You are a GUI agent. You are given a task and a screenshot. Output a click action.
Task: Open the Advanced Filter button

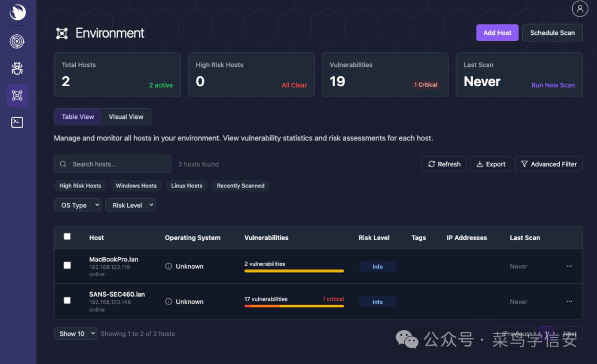(549, 164)
